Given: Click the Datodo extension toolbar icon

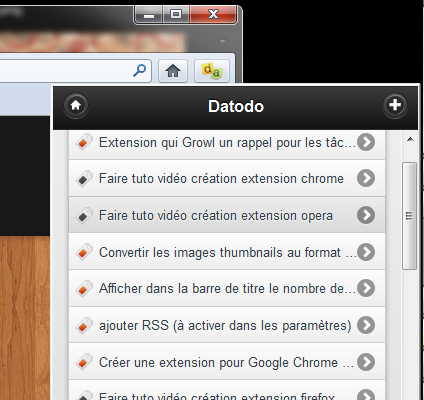Looking at the screenshot, I should coord(212,71).
